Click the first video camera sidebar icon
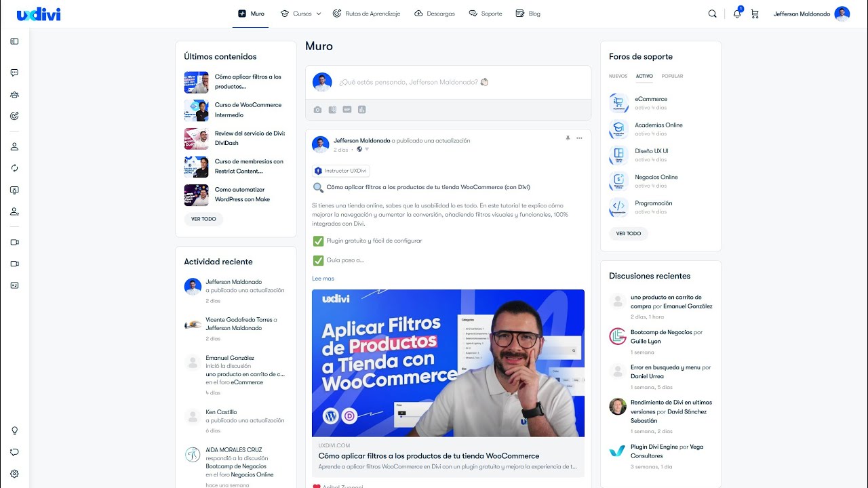The height and width of the screenshot is (488, 868). point(14,242)
